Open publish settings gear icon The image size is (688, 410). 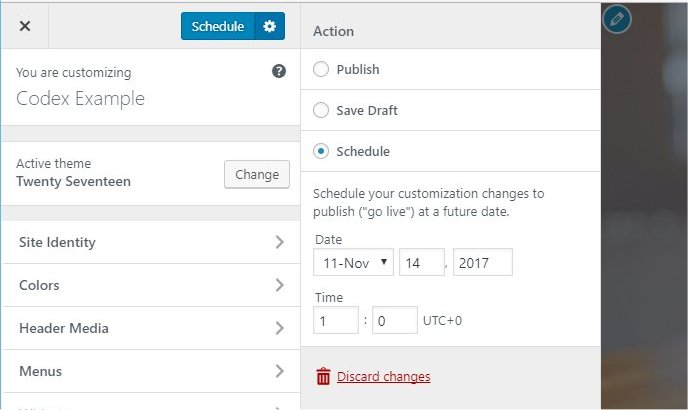coord(269,27)
